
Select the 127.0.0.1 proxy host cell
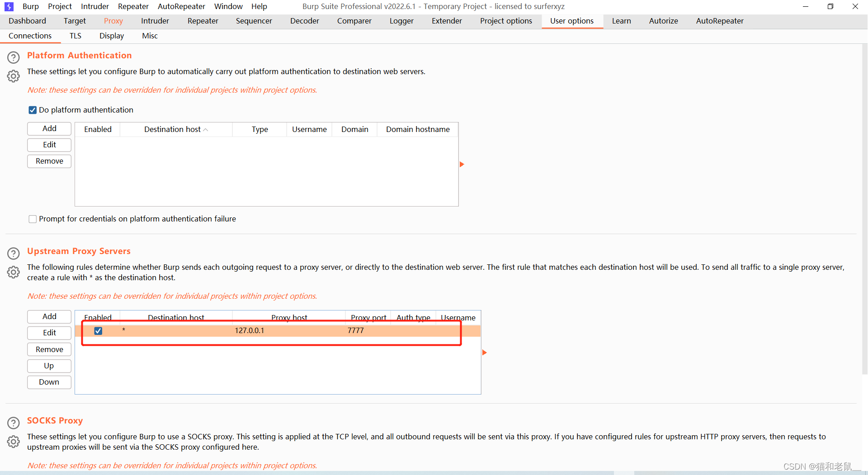click(289, 330)
